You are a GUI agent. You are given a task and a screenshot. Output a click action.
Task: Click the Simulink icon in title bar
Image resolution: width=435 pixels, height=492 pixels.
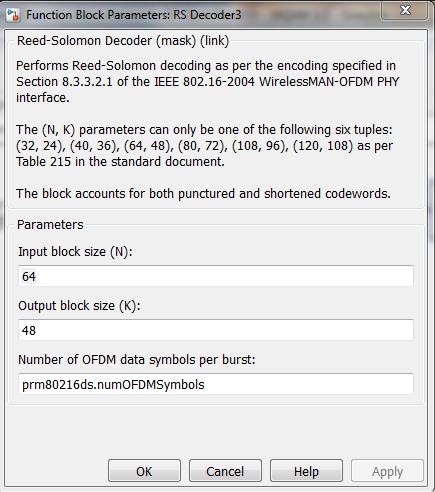[13, 16]
